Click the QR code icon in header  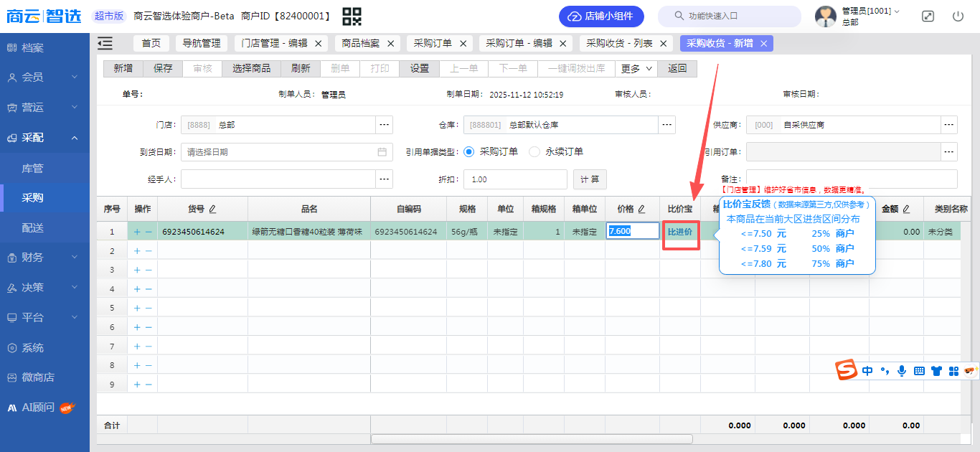352,16
